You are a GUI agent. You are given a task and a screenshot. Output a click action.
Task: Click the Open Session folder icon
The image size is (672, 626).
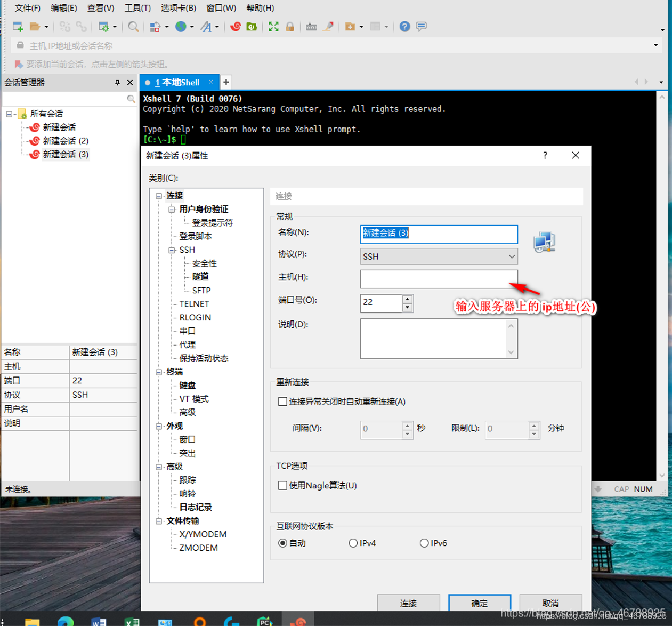coord(35,27)
